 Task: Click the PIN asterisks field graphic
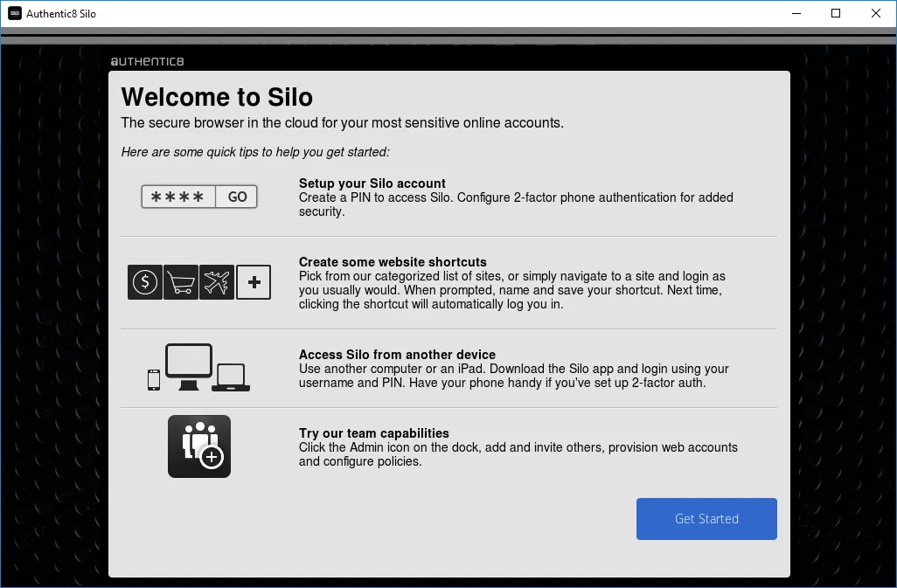coord(178,197)
